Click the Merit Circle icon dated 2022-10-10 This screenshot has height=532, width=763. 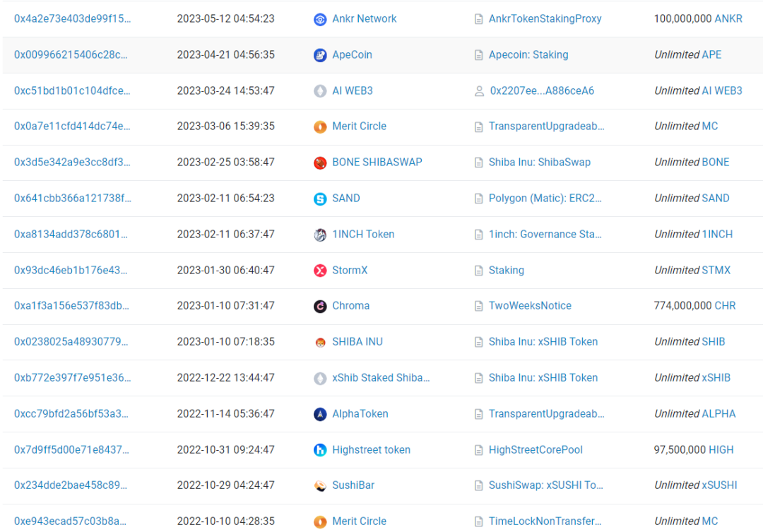pos(320,522)
